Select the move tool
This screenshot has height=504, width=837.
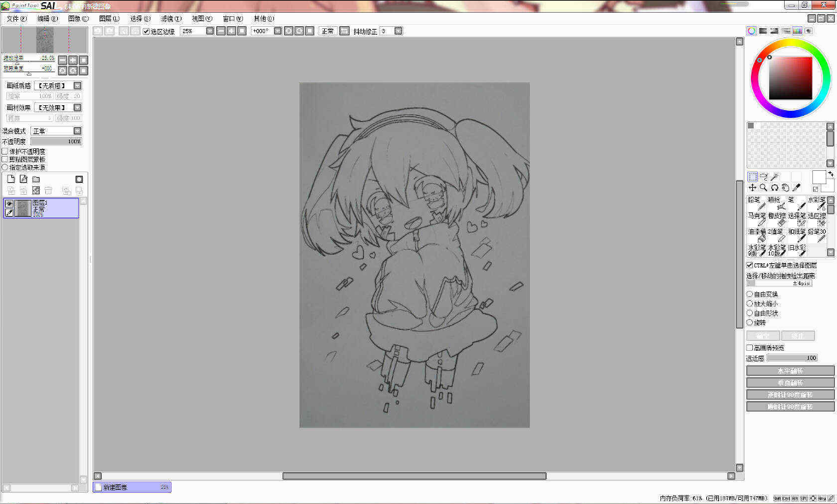coord(753,188)
